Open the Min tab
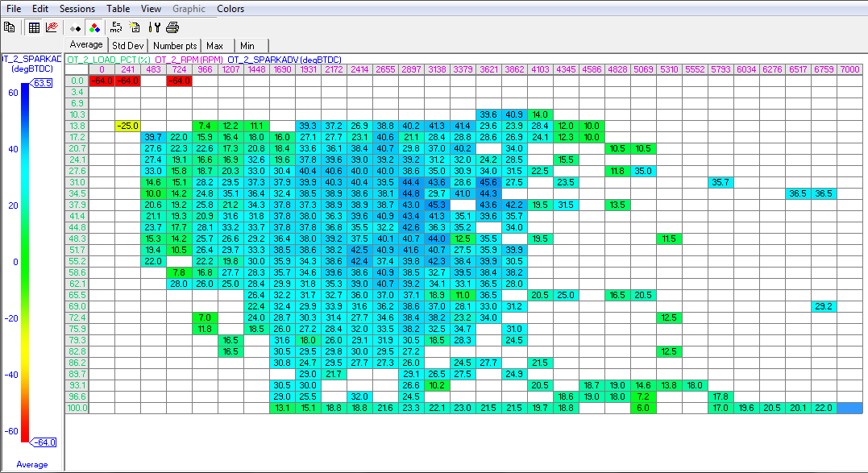 tap(247, 46)
